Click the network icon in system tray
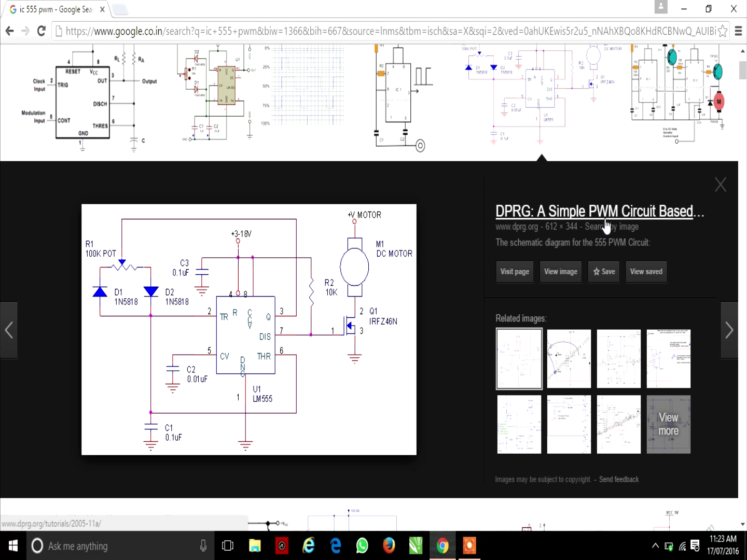Image resolution: width=747 pixels, height=560 pixels. click(x=681, y=545)
